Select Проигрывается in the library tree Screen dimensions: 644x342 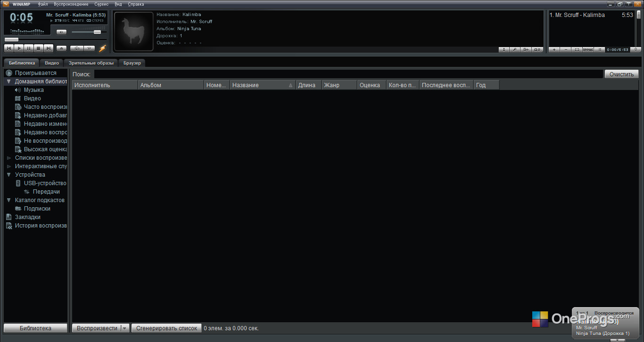coord(36,73)
